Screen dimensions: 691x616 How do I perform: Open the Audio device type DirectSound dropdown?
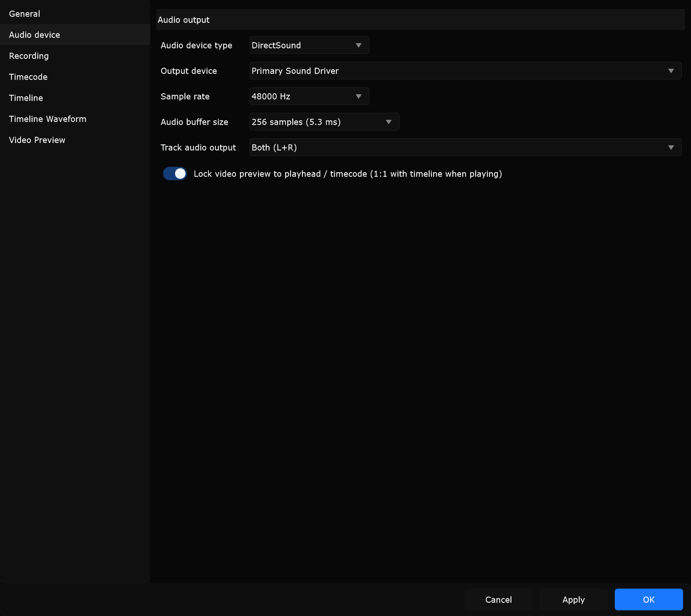click(x=309, y=45)
